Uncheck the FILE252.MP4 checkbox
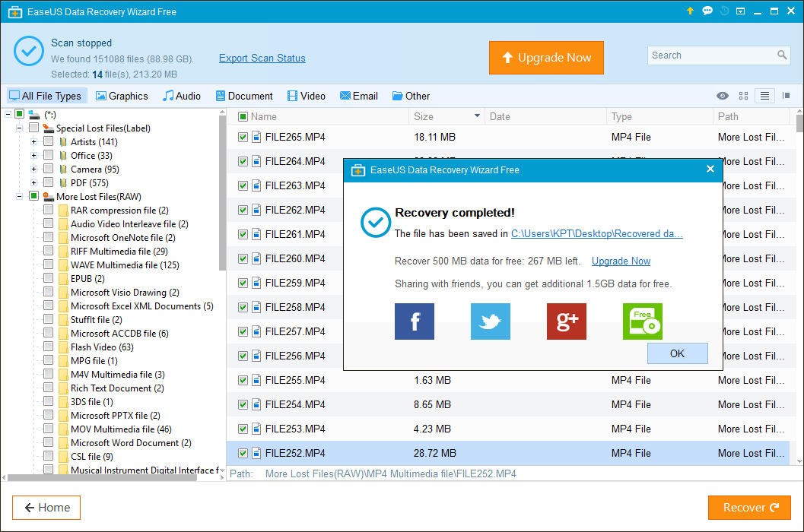Image resolution: width=804 pixels, height=532 pixels. (x=243, y=453)
